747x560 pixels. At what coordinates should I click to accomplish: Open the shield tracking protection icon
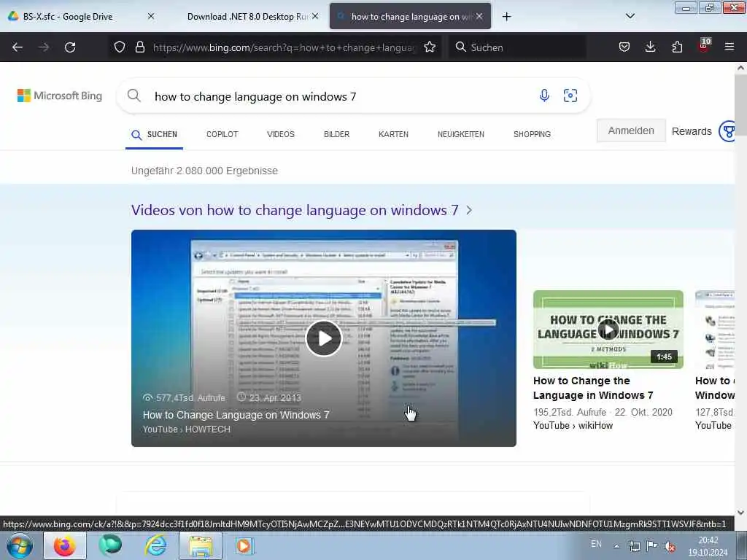coord(120,47)
